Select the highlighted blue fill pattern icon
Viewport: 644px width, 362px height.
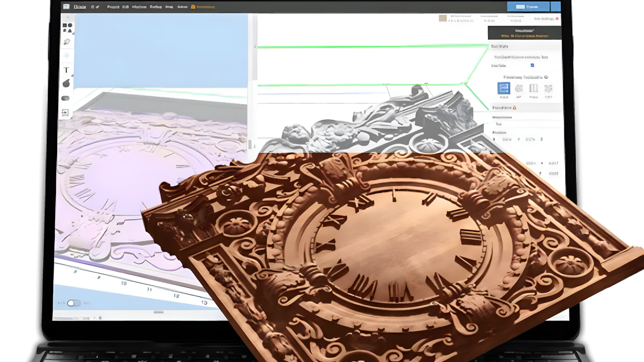point(504,88)
